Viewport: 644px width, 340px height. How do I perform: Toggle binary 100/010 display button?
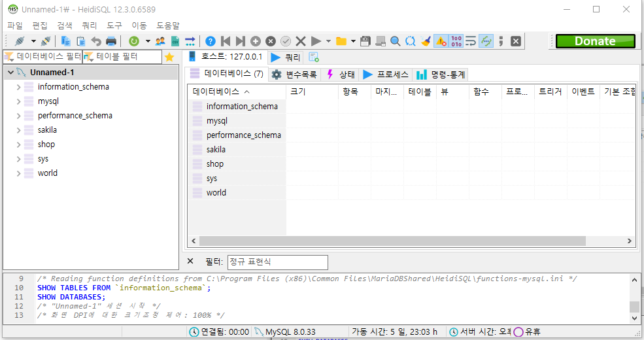click(456, 41)
